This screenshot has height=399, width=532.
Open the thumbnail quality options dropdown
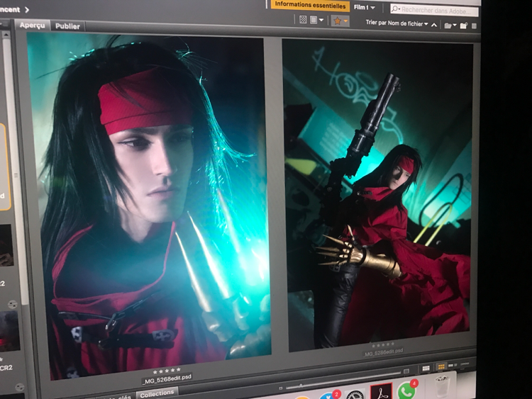click(316, 20)
